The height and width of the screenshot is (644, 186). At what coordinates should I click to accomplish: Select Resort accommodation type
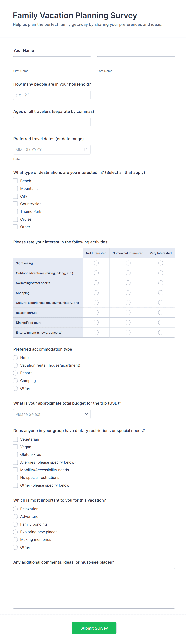(15, 373)
